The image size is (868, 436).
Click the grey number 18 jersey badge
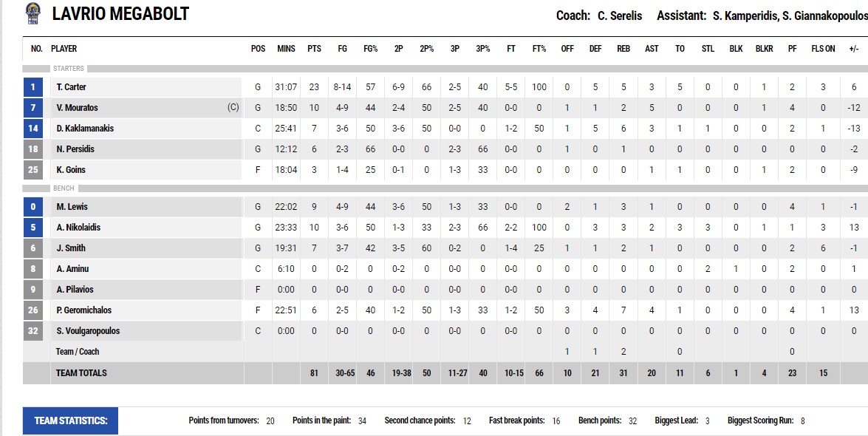pos(33,149)
